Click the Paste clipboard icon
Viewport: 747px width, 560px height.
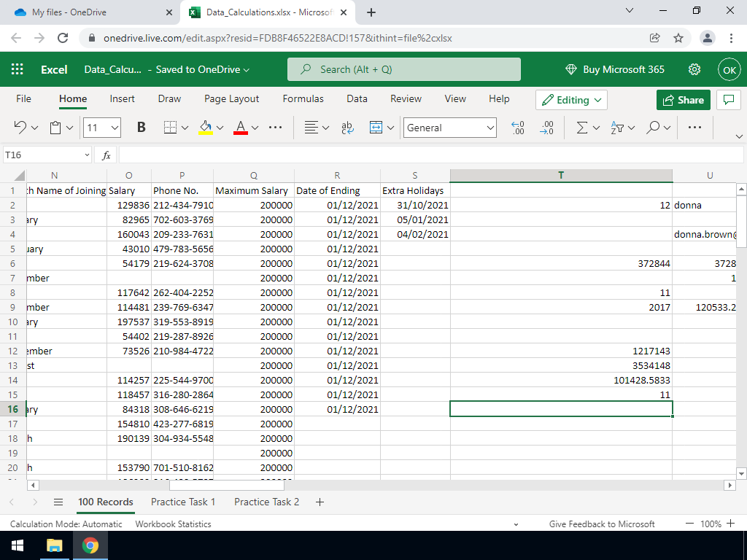pos(56,128)
